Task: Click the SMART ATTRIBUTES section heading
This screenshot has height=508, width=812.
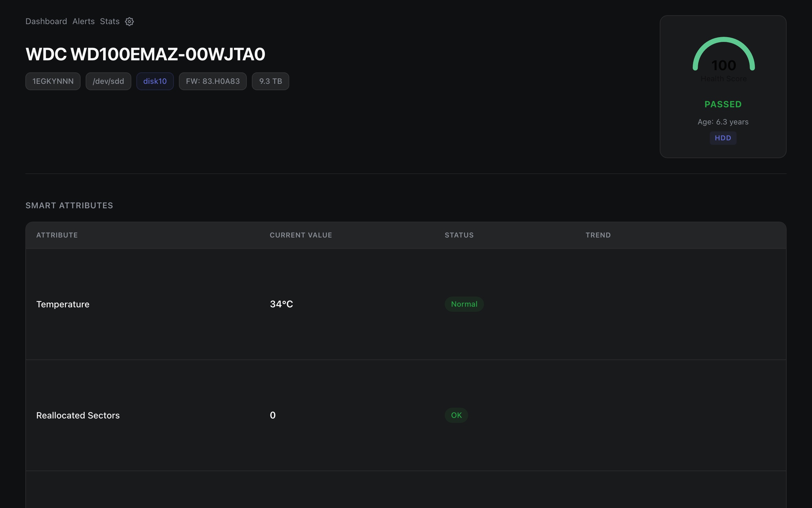Action: tap(69, 206)
